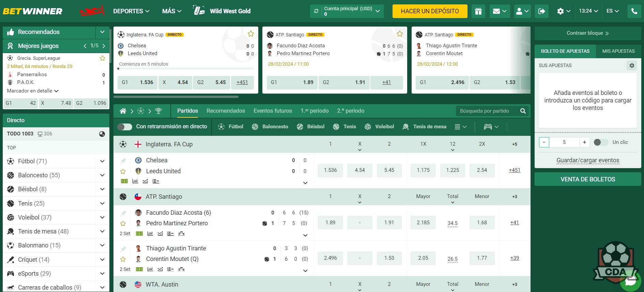Select the BOLETO DE APUESTAS tab

click(x=565, y=51)
